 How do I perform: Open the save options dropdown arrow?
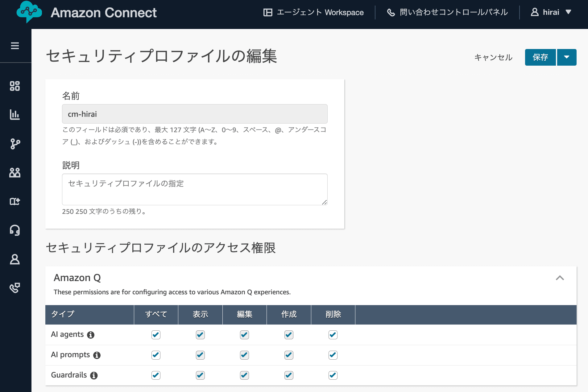pos(567,57)
